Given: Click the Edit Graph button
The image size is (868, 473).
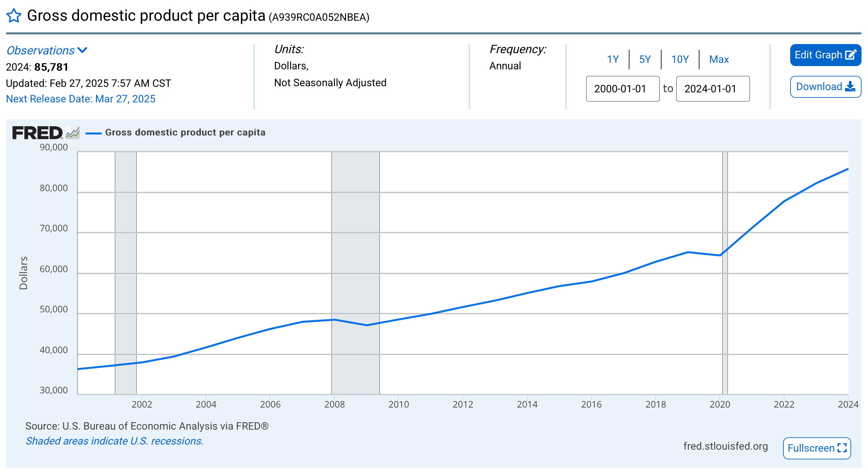Looking at the screenshot, I should coord(825,55).
